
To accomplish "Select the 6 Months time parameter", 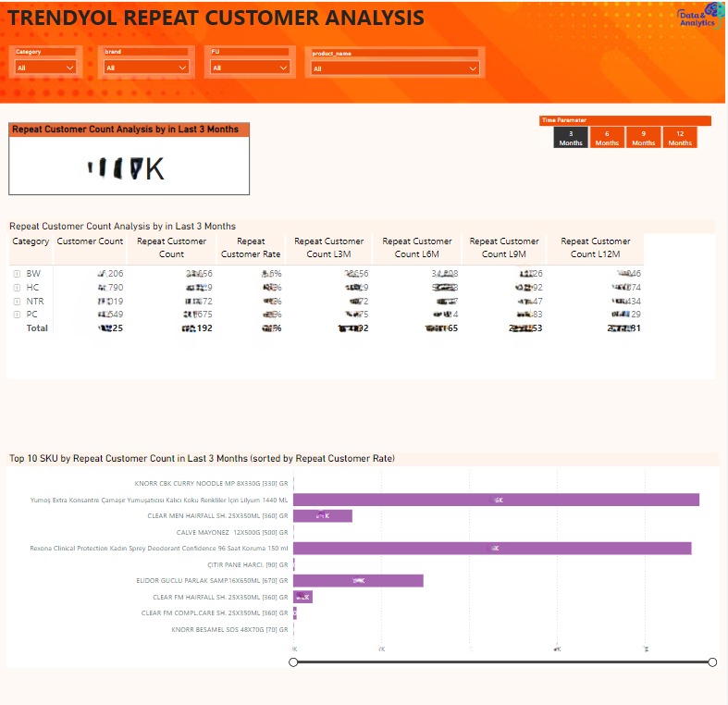I will pos(607,138).
